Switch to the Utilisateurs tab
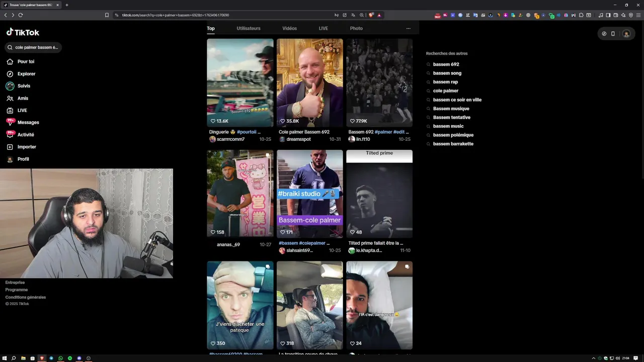Viewport: 644px width, 362px height. (x=249, y=28)
